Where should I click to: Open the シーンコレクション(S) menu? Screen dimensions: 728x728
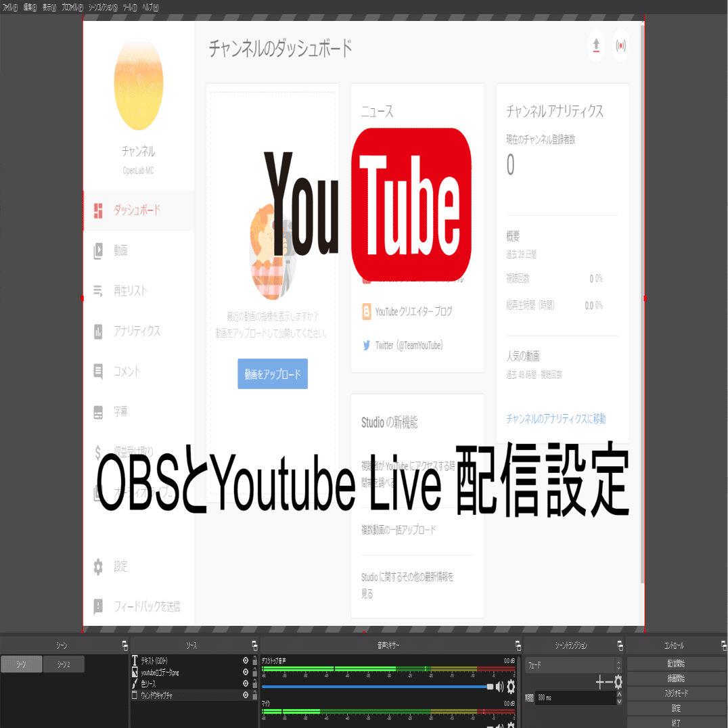click(x=103, y=7)
